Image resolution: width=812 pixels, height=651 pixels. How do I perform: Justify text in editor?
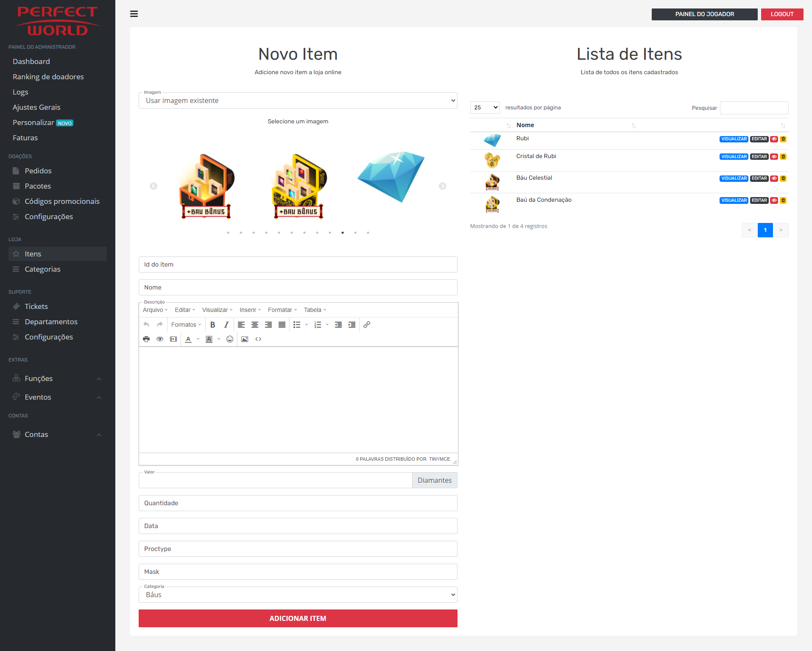(282, 325)
